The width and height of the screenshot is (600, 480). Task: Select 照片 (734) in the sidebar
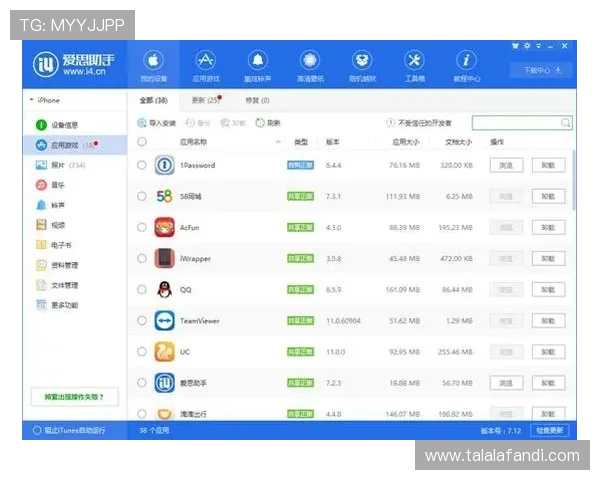click(x=75, y=165)
